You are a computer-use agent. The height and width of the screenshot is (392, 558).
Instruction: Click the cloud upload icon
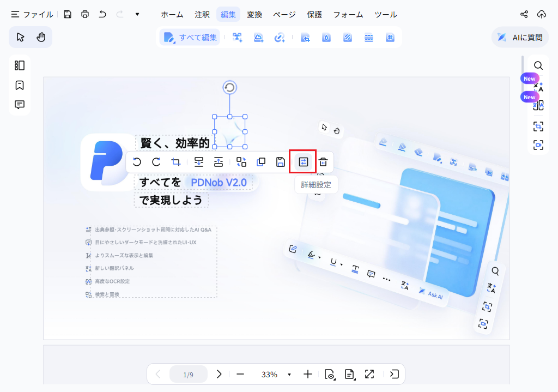tap(542, 14)
